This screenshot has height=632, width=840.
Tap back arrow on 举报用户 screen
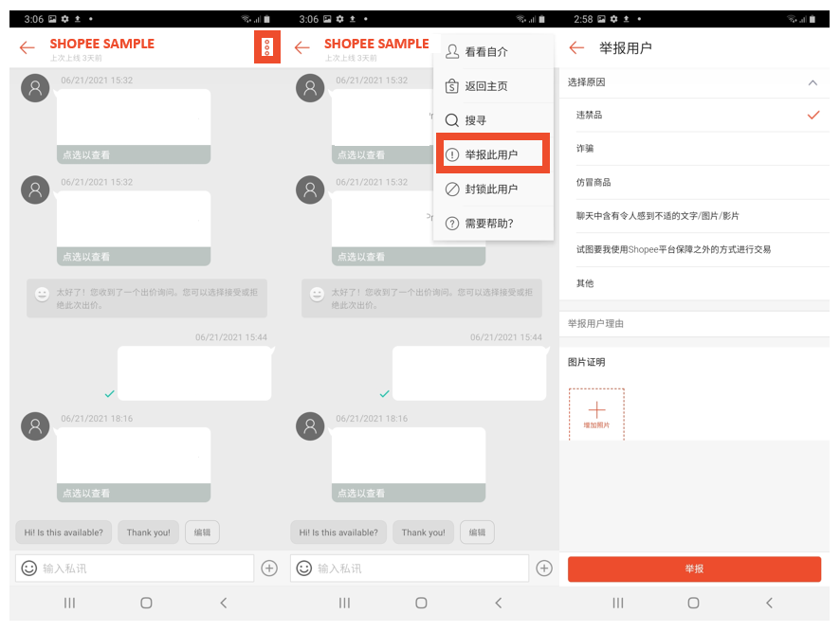576,47
